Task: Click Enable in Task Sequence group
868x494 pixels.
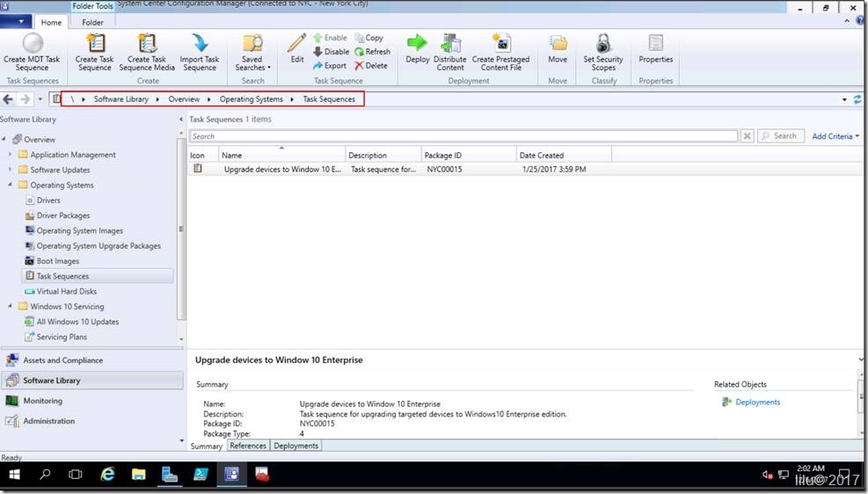Action: click(x=331, y=38)
